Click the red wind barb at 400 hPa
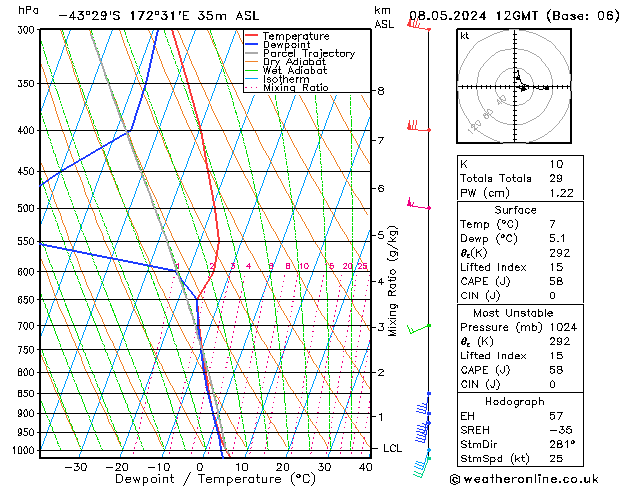629x486 pixels. tap(419, 126)
